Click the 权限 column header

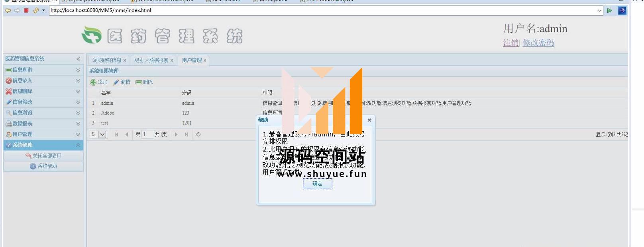[268, 93]
